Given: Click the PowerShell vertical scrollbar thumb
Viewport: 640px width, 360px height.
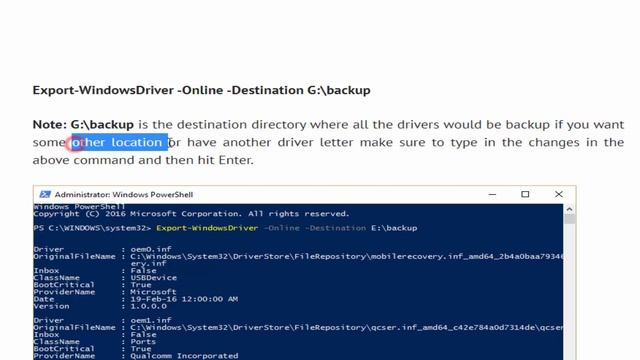Looking at the screenshot, I should click(569, 218).
